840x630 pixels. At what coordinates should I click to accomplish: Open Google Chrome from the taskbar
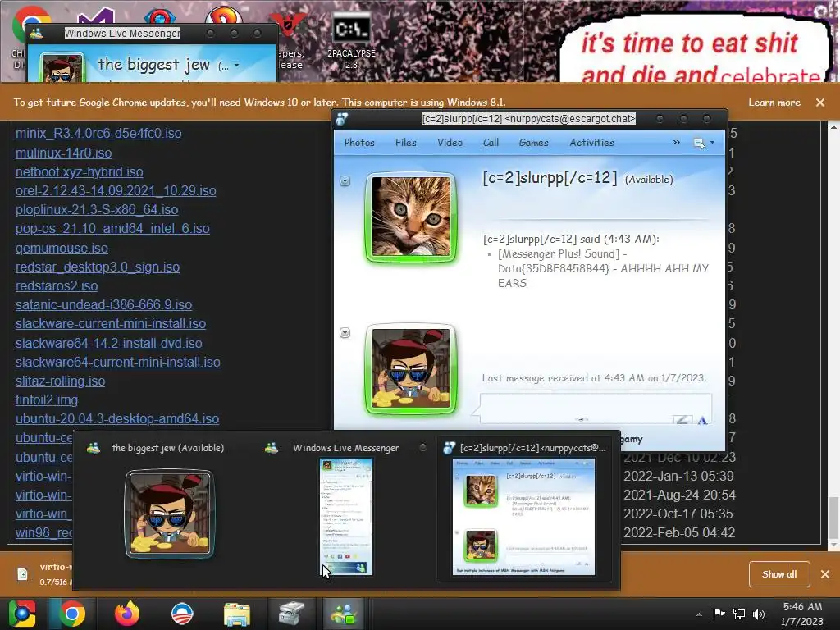[x=72, y=614]
